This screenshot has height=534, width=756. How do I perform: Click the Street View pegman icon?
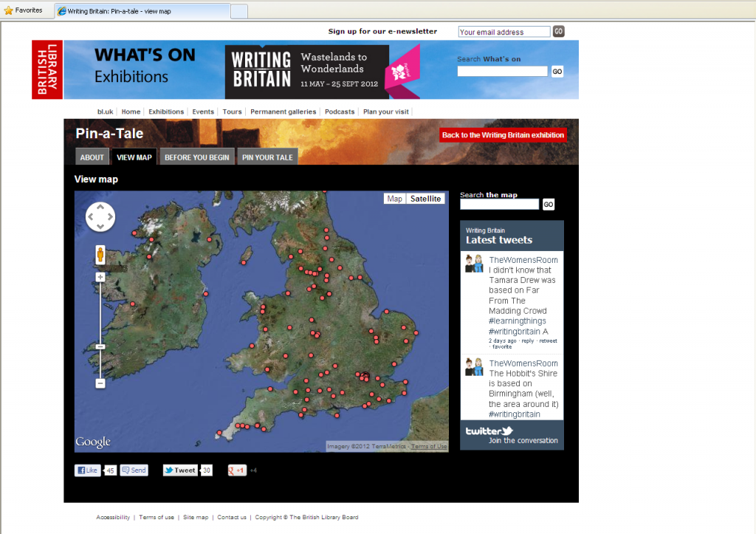click(x=100, y=254)
